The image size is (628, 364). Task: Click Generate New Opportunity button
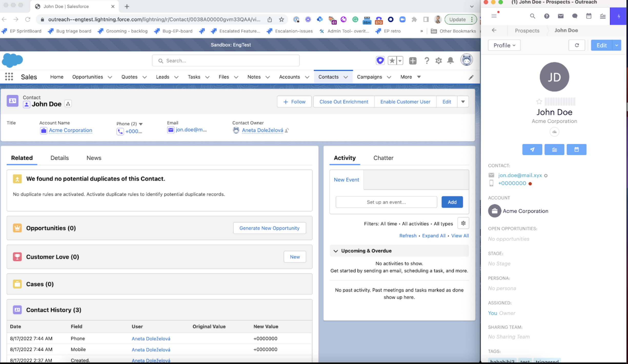click(x=269, y=228)
